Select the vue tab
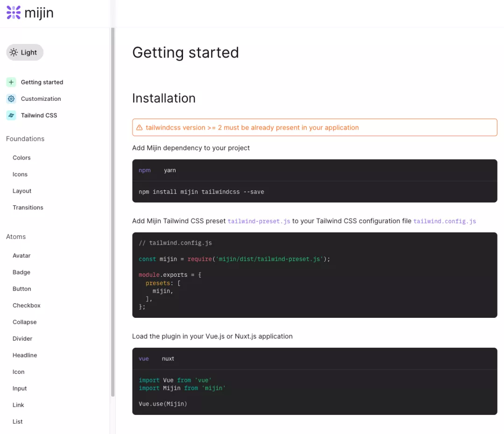Screen dimensions: 504x434 [144, 359]
